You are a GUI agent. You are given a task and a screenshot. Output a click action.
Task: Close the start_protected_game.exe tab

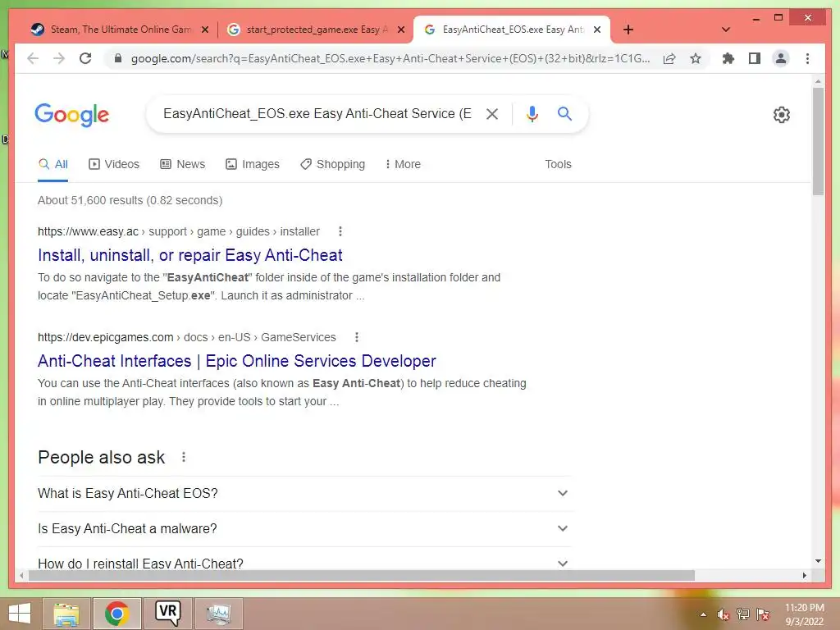(x=400, y=30)
